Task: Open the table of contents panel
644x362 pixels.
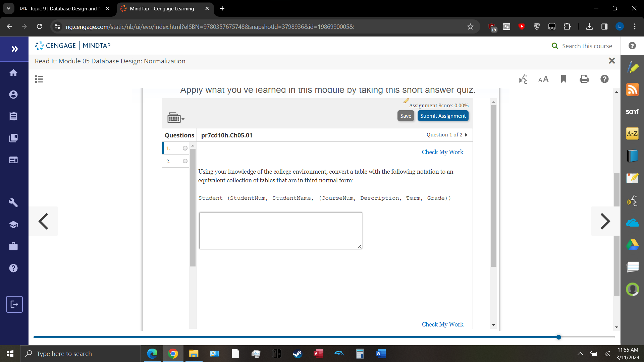Action: 39,79
